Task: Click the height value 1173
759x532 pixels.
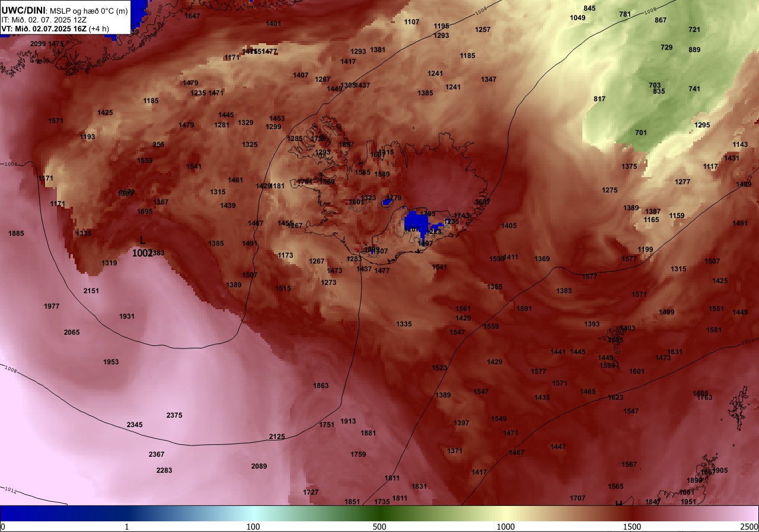Action: tap(285, 255)
